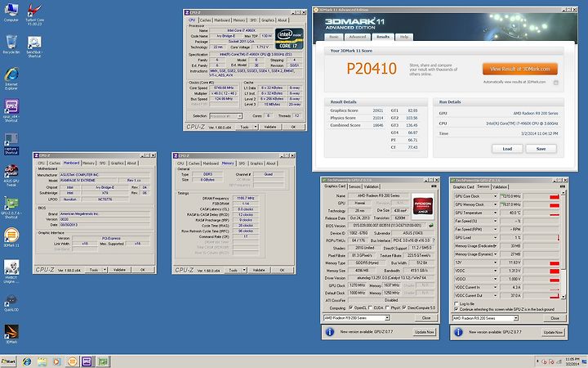Enable the Log to file checkbox

point(457,303)
